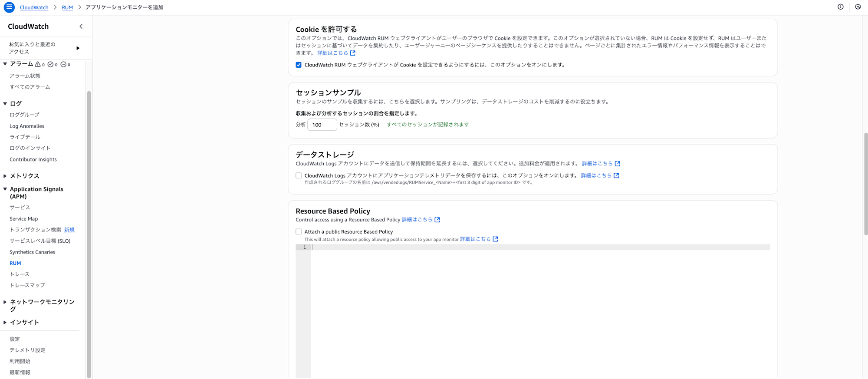Open 設定 in sidebar
This screenshot has height=379, width=868.
click(15, 339)
